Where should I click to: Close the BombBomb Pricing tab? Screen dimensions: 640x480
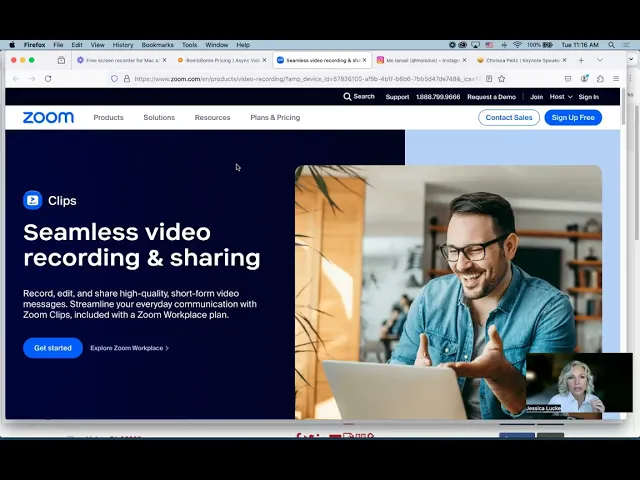[264, 60]
